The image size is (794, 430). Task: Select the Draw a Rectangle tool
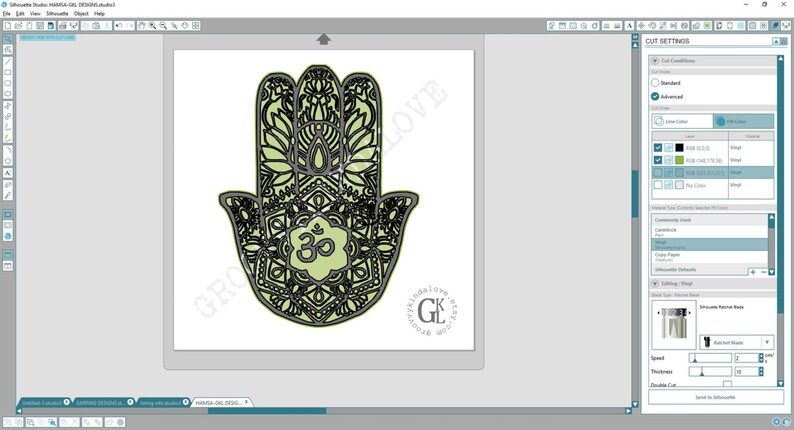coord(8,72)
